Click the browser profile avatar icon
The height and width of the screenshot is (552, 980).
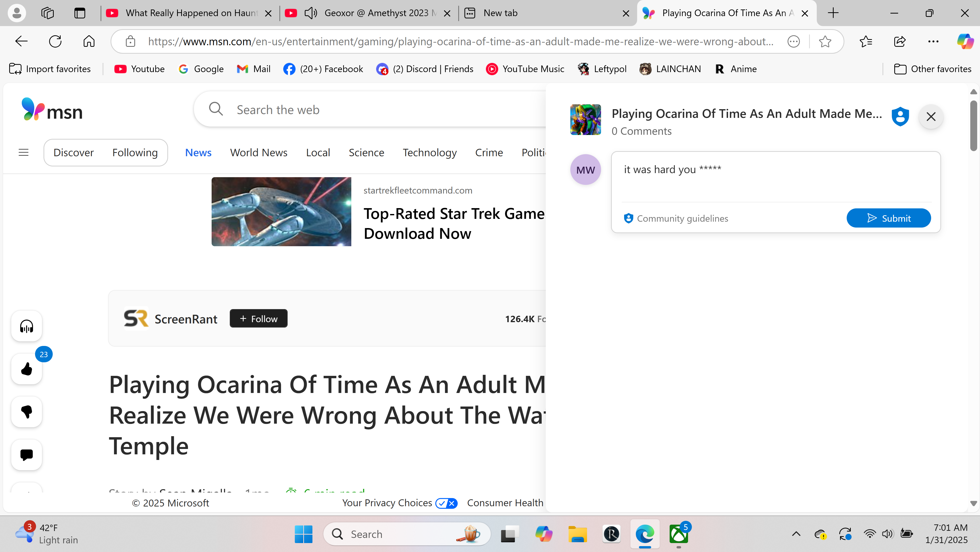click(x=17, y=13)
